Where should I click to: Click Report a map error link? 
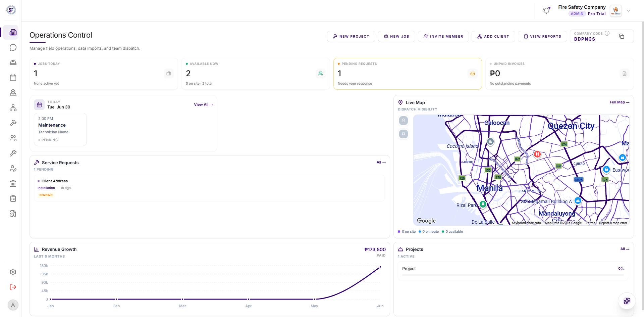pos(613,223)
